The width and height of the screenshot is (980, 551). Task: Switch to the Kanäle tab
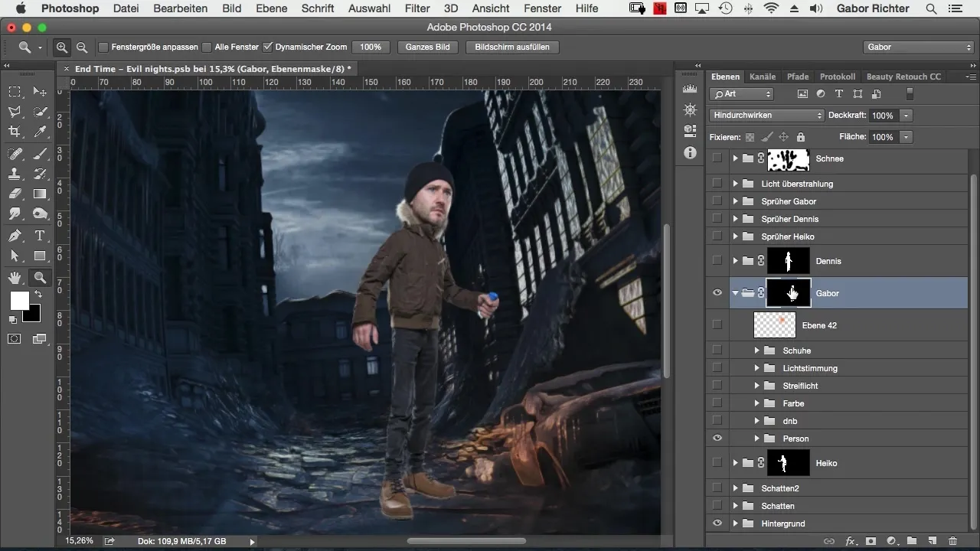coord(763,77)
